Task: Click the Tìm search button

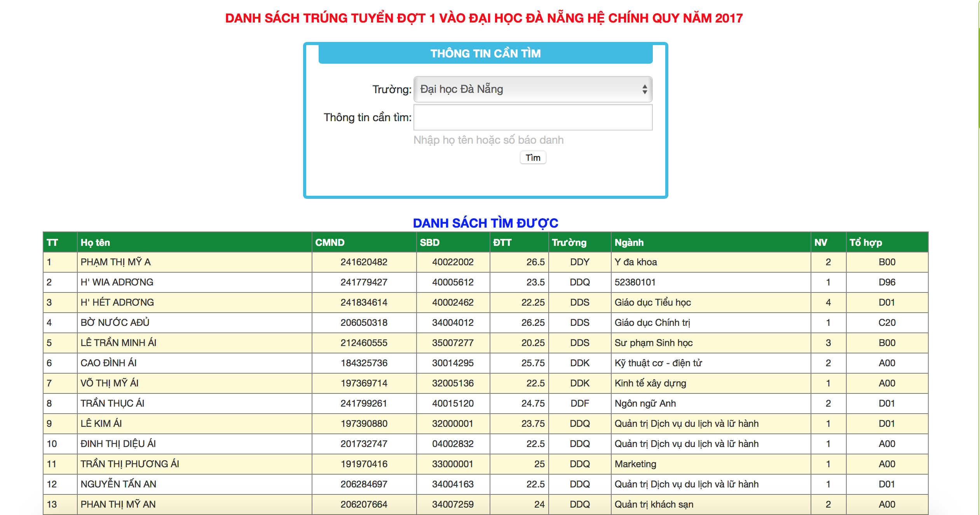Action: [533, 158]
